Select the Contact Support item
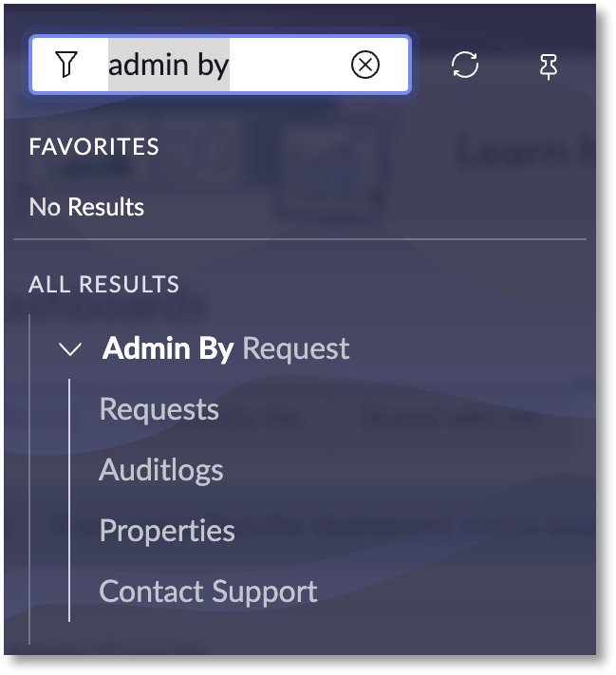 (208, 591)
